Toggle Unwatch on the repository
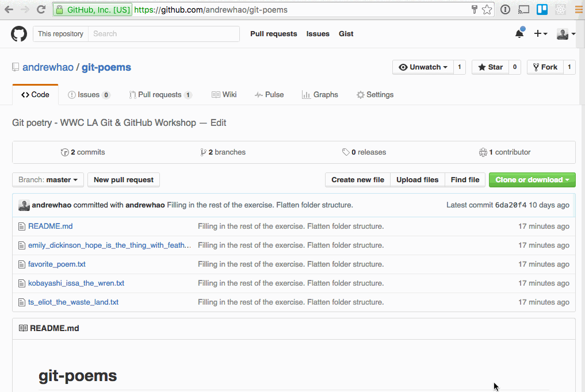The image size is (585, 392). [x=423, y=67]
